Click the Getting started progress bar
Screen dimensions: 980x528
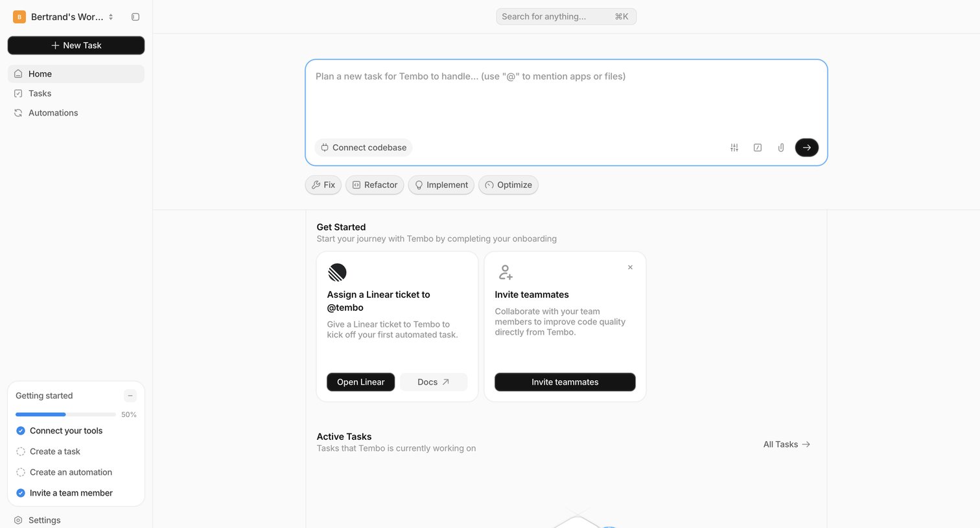65,414
